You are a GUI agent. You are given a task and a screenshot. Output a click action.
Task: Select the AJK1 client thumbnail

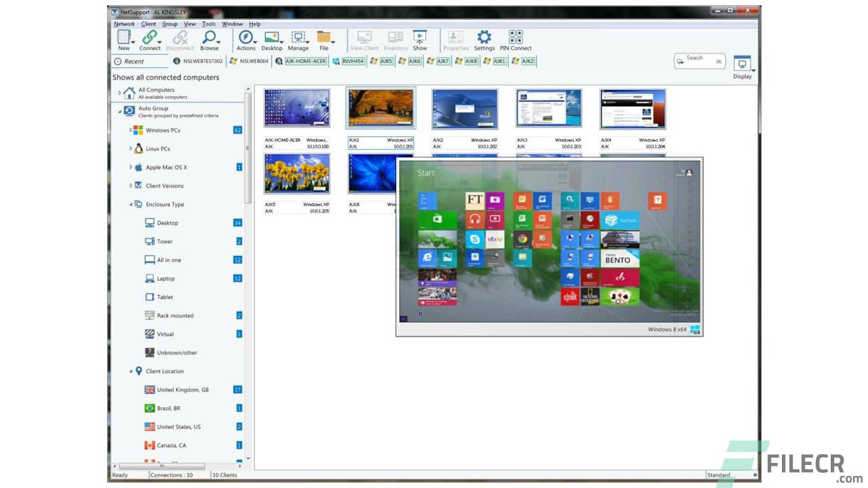[x=380, y=108]
